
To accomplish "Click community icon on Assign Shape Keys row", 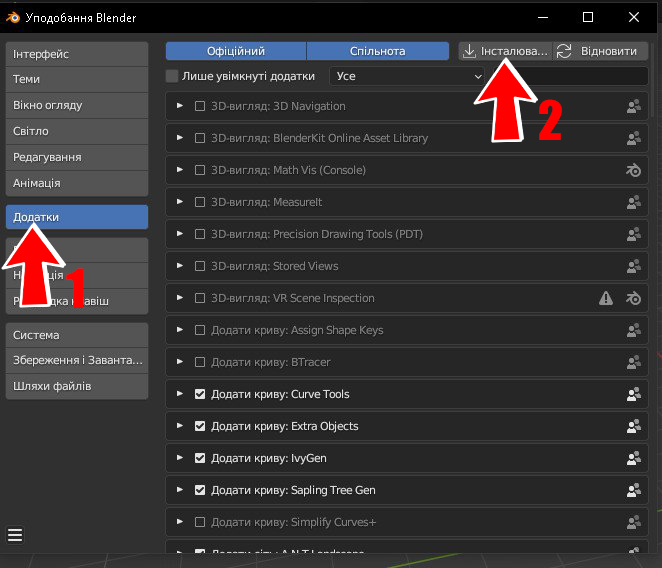I will coord(634,330).
